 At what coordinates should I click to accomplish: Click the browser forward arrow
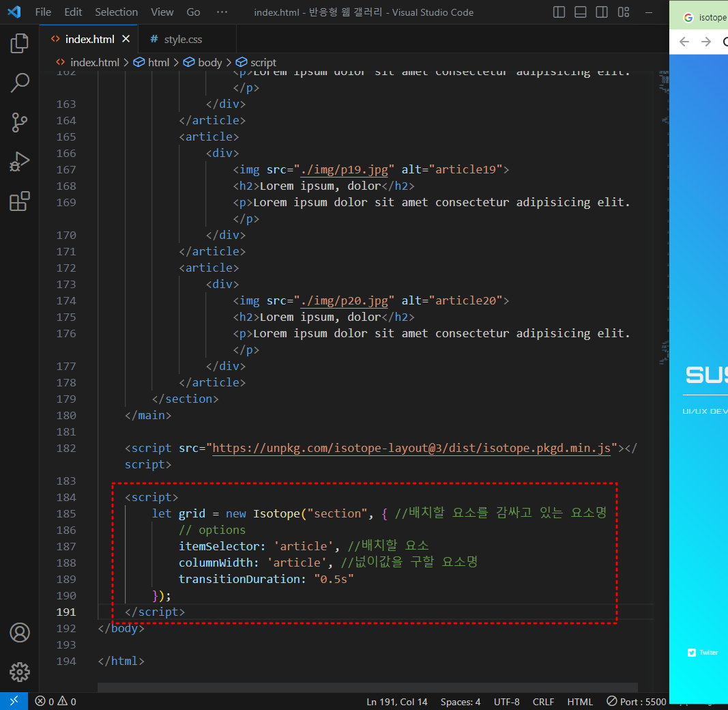point(705,42)
